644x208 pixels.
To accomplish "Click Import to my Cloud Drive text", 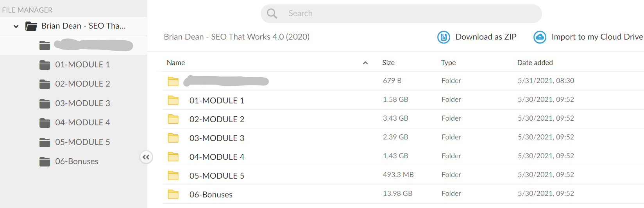I will [597, 37].
